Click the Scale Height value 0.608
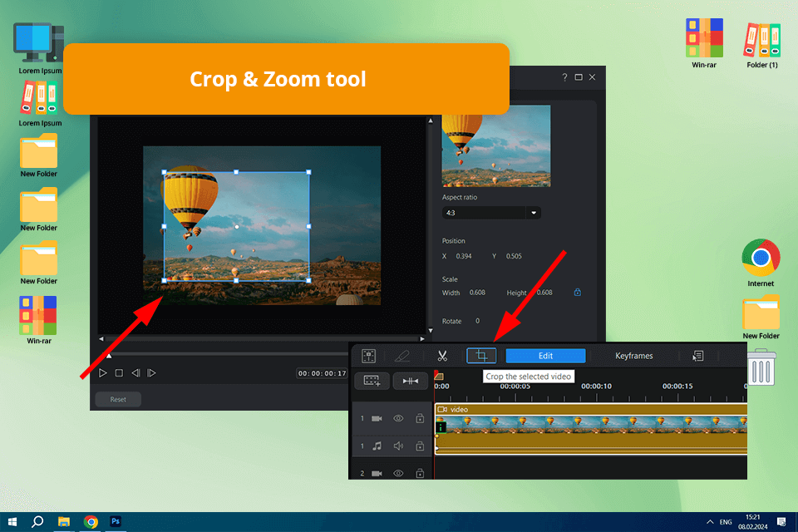798x532 pixels. pyautogui.click(x=544, y=293)
